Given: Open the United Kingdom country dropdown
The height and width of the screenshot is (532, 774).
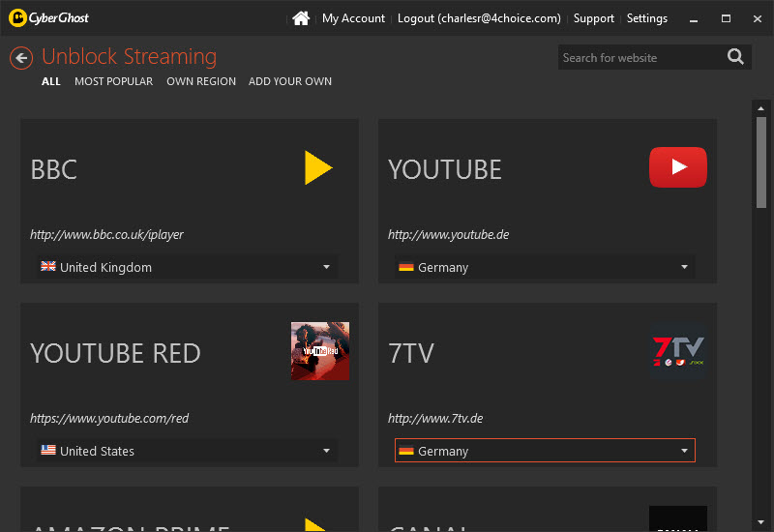Looking at the screenshot, I should coord(187,267).
